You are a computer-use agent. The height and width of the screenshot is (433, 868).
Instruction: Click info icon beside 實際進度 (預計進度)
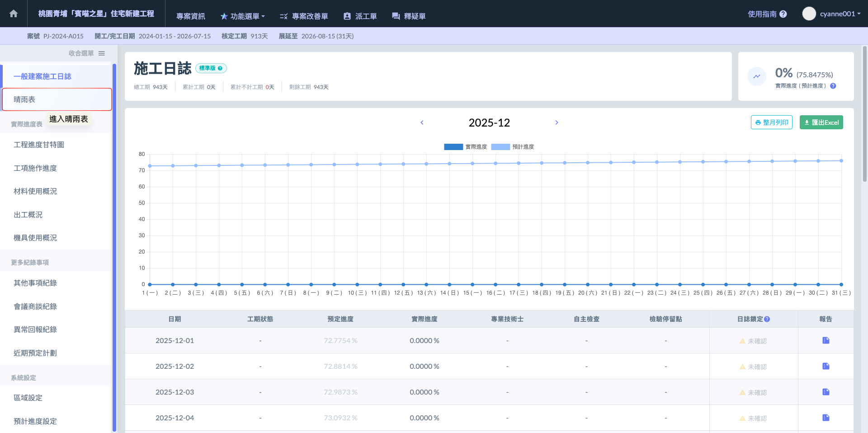point(833,86)
